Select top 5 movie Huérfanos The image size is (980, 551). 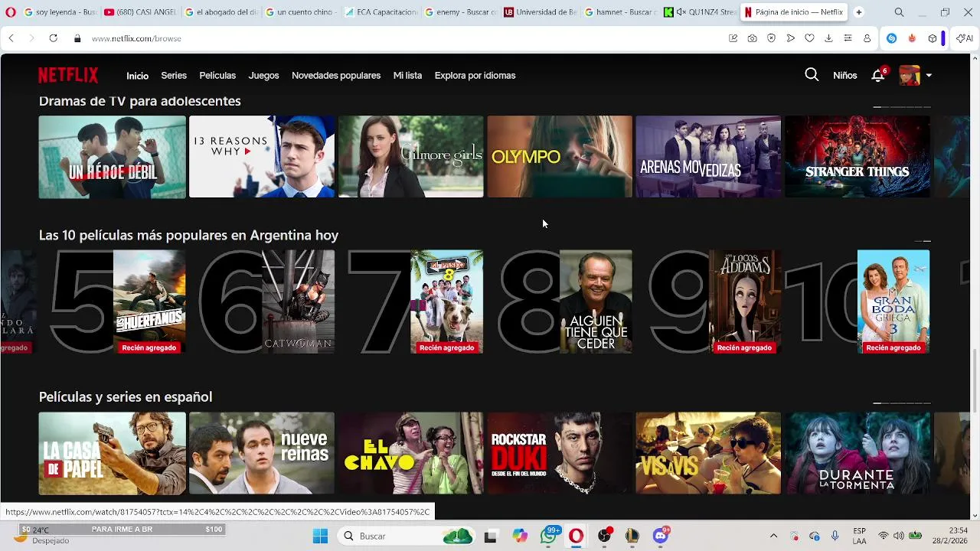(149, 302)
